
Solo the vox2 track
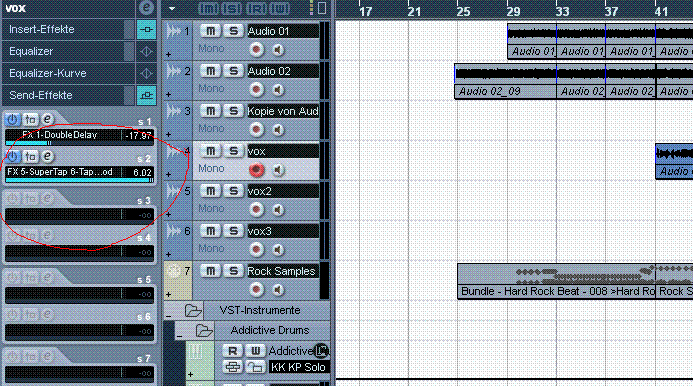pos(233,191)
